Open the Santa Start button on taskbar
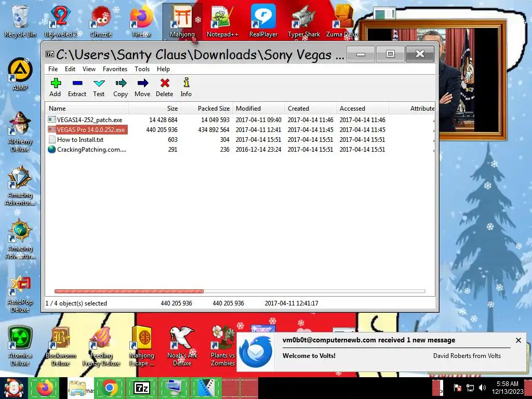The width and height of the screenshot is (532, 399). click(x=14, y=388)
